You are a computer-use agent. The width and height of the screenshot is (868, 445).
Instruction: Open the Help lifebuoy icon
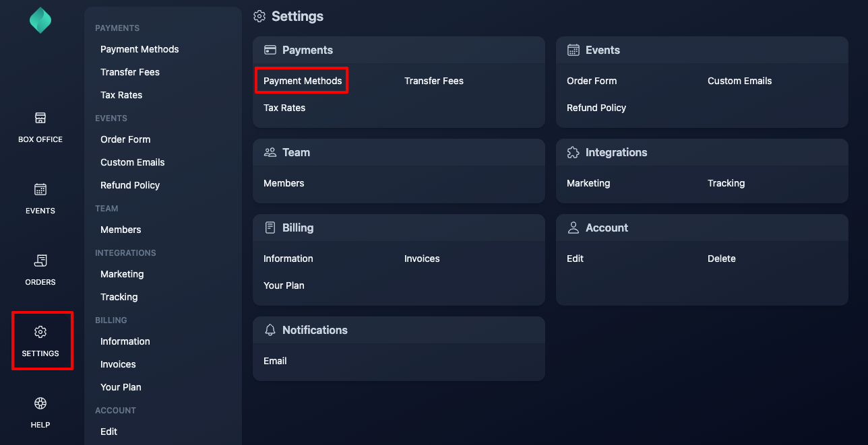pos(40,403)
